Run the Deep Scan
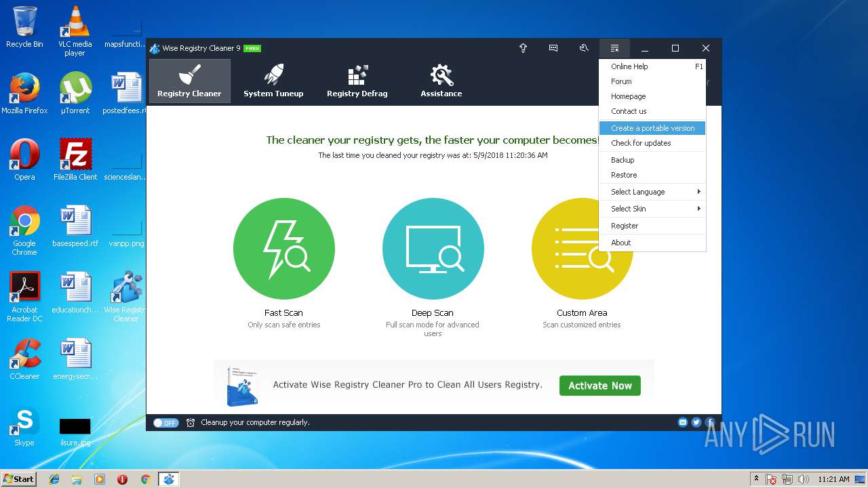This screenshot has width=868, height=488. point(433,249)
